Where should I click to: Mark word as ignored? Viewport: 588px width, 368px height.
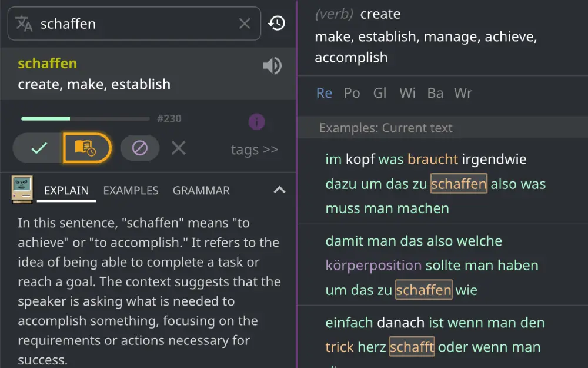coord(139,148)
